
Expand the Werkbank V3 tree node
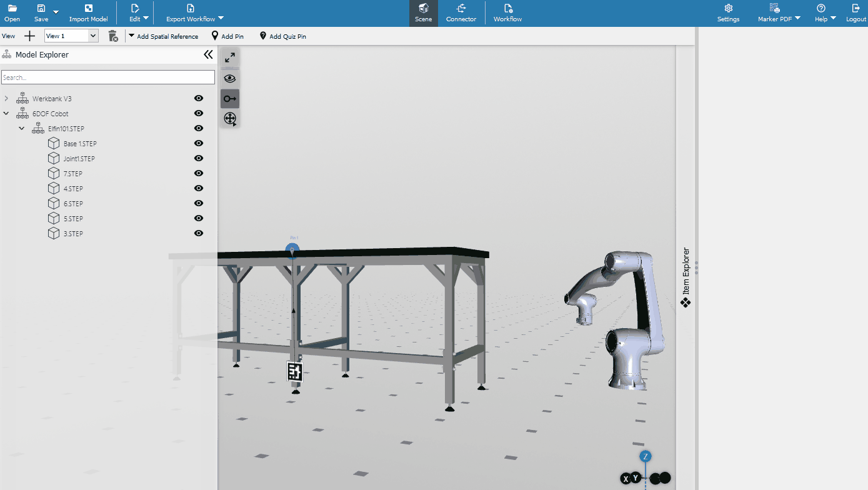[6, 99]
